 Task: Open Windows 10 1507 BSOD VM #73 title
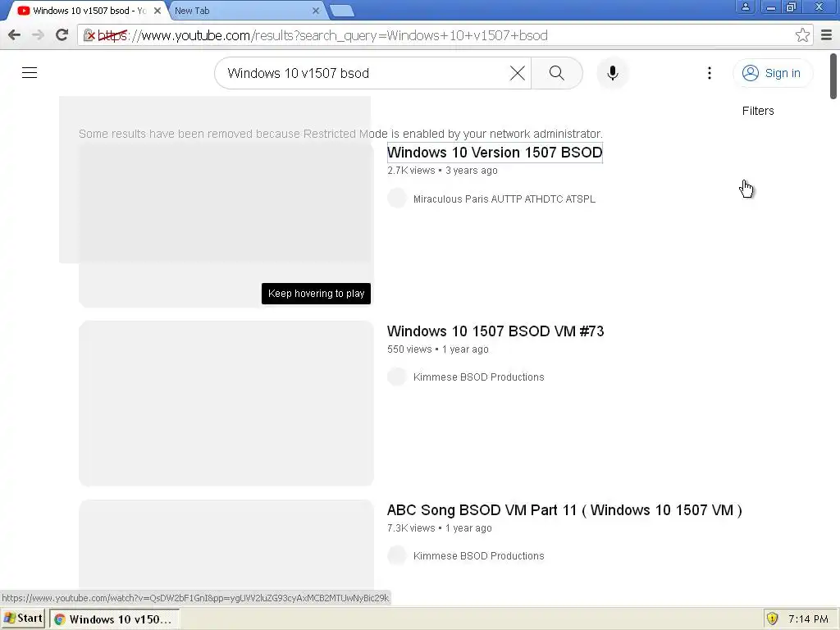click(x=495, y=331)
